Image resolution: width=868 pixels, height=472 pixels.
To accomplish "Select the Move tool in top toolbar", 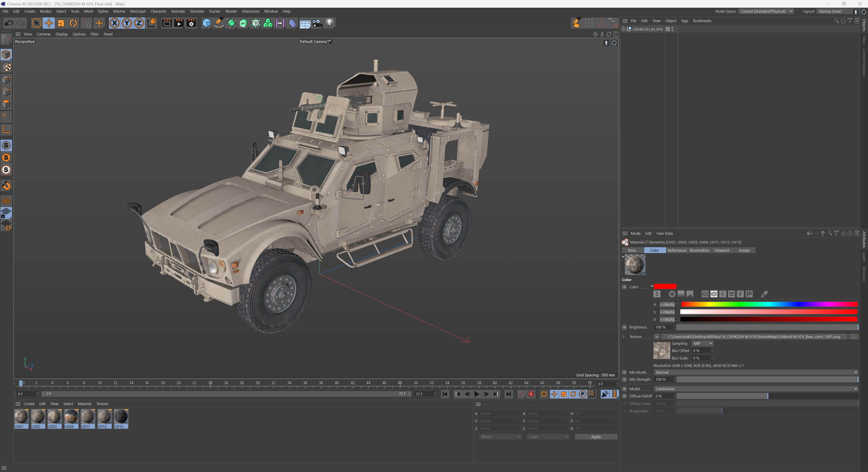I will pyautogui.click(x=49, y=23).
